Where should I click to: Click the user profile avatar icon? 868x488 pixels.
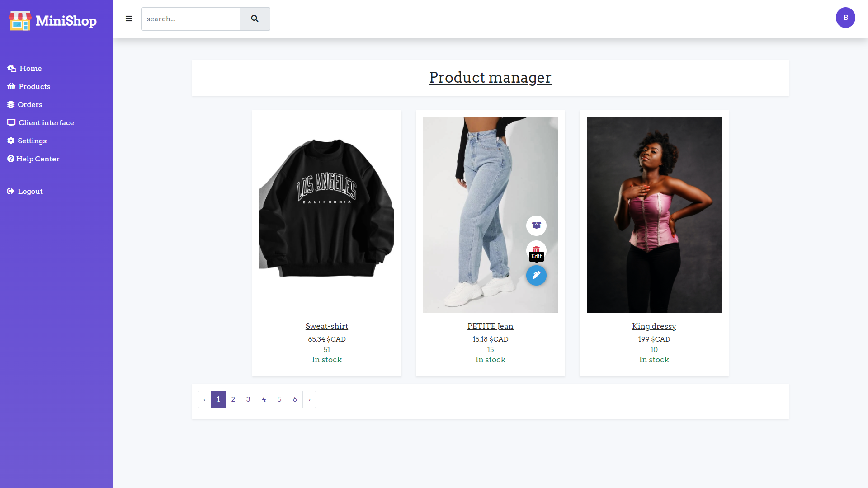pyautogui.click(x=845, y=17)
